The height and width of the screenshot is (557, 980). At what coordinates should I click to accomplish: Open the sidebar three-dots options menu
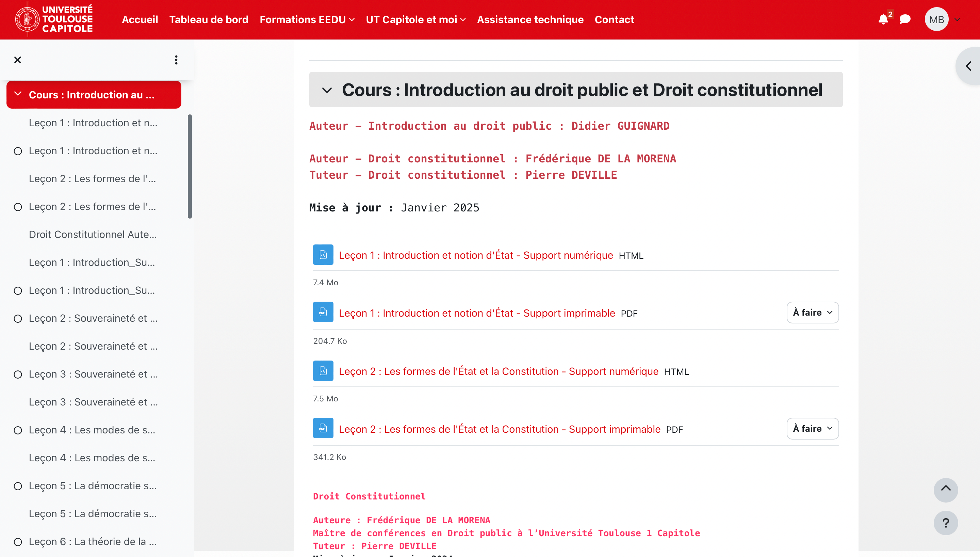pos(176,60)
